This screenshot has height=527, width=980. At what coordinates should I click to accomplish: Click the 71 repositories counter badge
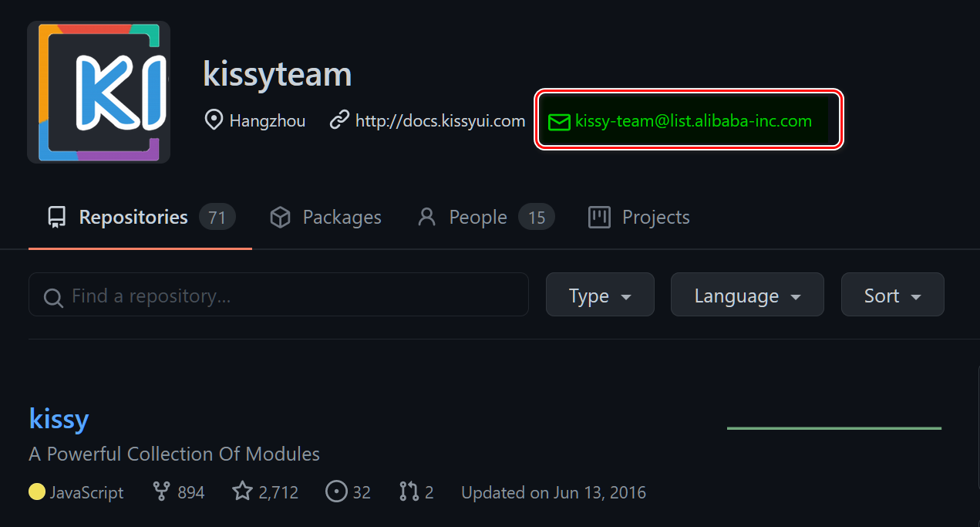click(217, 218)
